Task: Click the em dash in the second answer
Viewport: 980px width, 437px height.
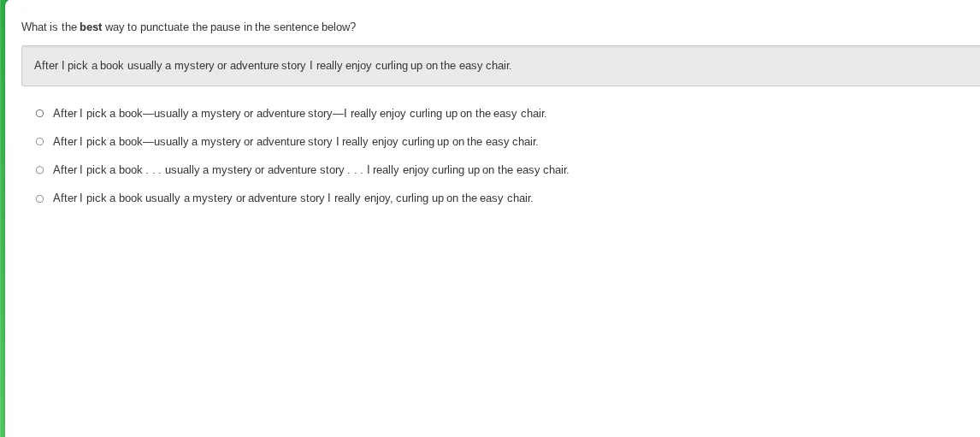Action: tap(148, 142)
